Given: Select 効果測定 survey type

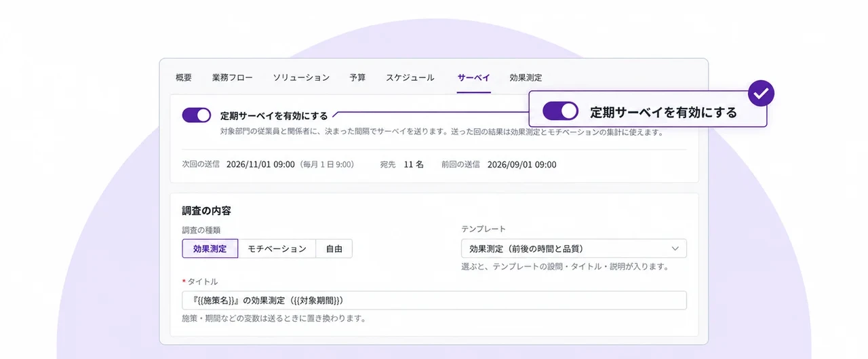Looking at the screenshot, I should (210, 249).
